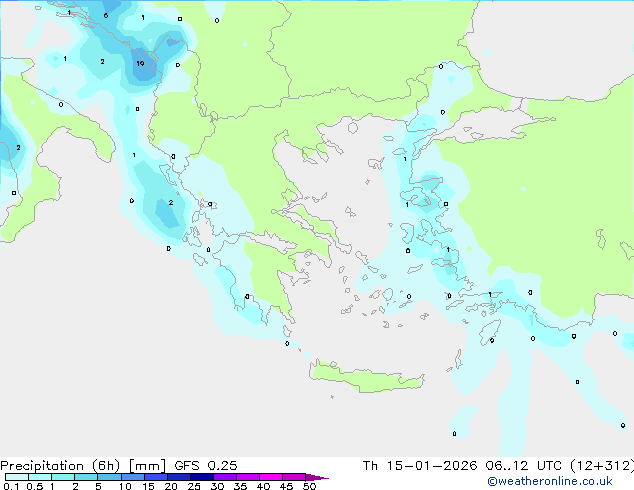
Task: Click the '[mm]' unit label
Action: 147,466
